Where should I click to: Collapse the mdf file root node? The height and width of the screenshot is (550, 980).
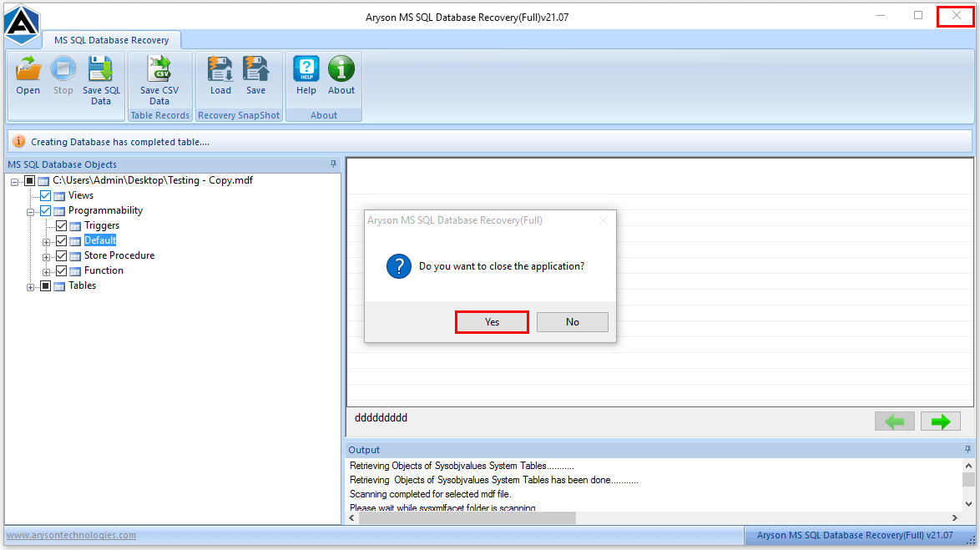[14, 182]
